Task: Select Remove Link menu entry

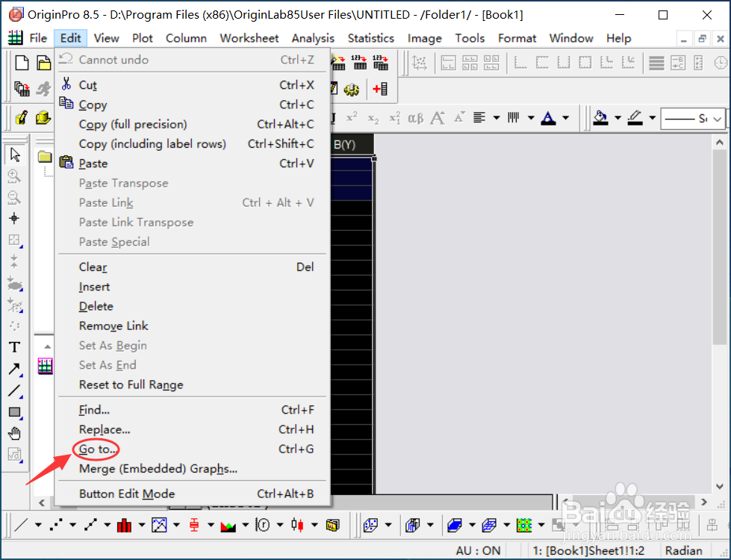Action: coord(193,326)
